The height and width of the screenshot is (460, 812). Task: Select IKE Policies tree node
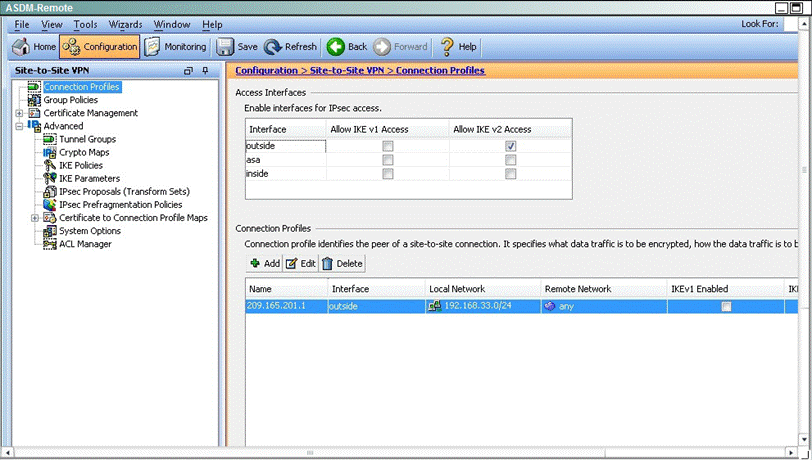coord(81,165)
